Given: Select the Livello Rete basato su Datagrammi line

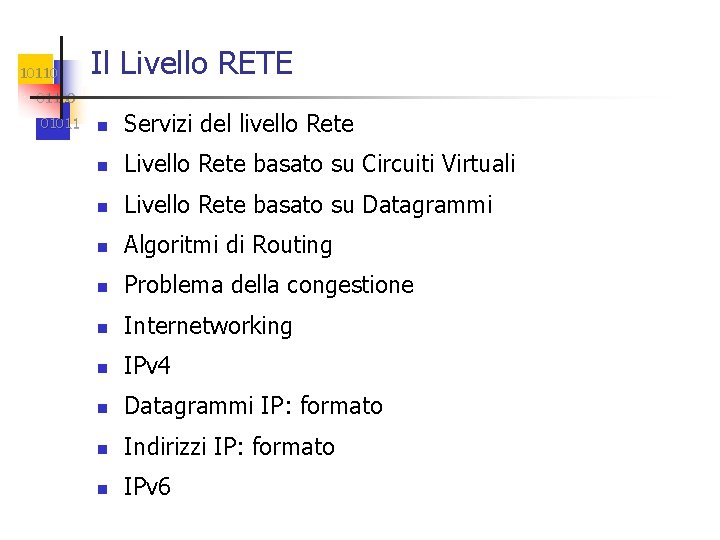Looking at the screenshot, I should point(308,205).
